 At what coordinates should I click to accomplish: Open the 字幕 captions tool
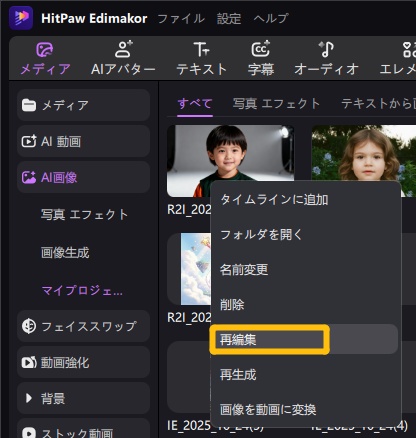coord(261,58)
